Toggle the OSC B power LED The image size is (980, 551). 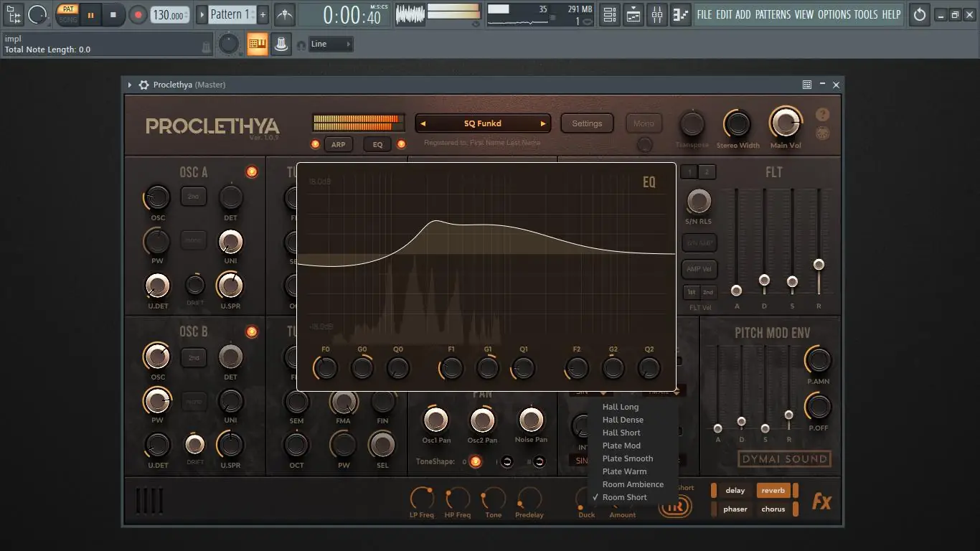click(x=251, y=331)
